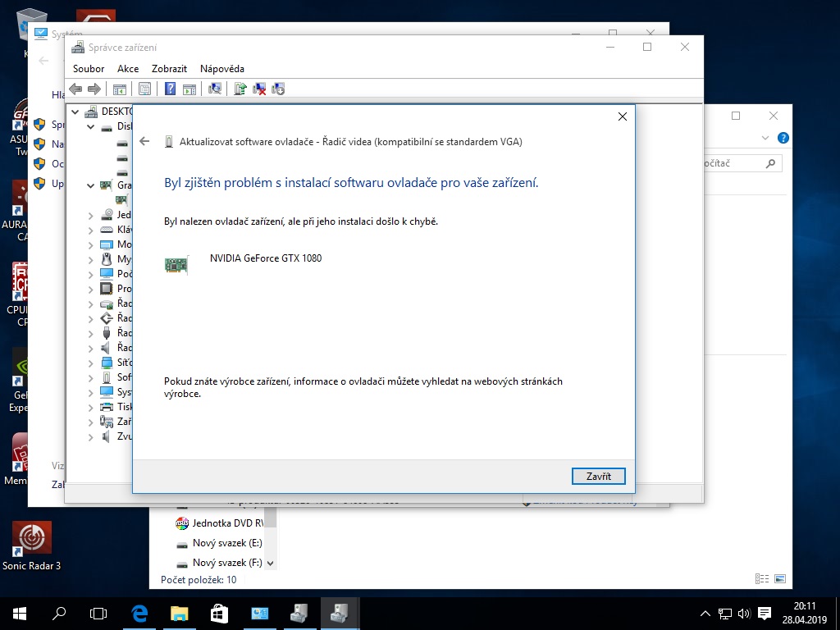Switch Explorer to details view icon

click(x=762, y=578)
